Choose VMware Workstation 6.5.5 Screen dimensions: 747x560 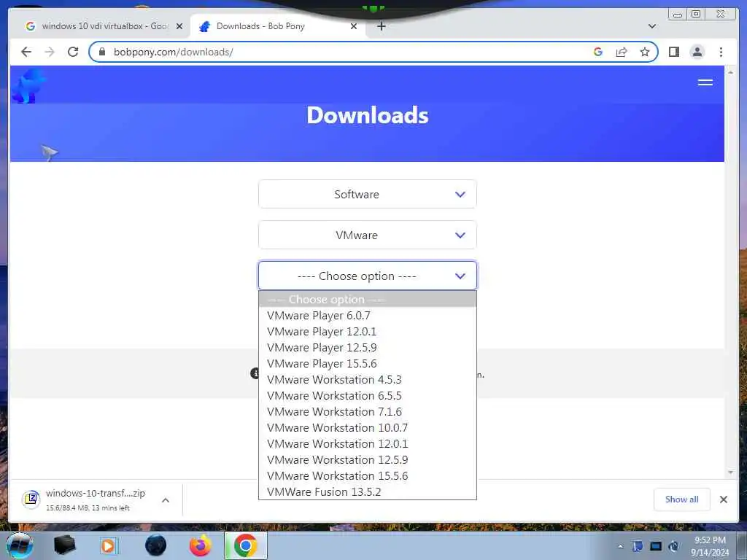(x=368, y=396)
